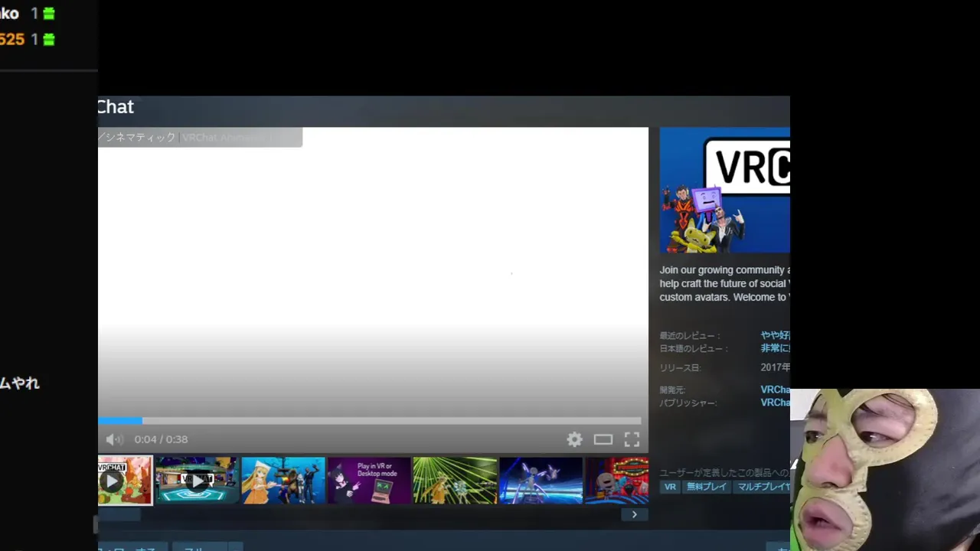Image resolution: width=980 pixels, height=551 pixels.
Task: Enter fullscreen video mode
Action: 632,439
